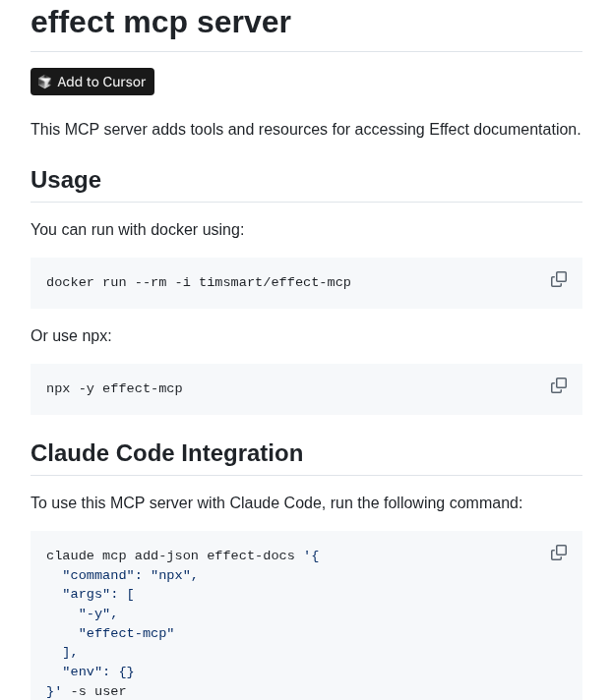611x700 pixels.
Task: Click the 'Or use npx:' text
Action: tap(71, 336)
